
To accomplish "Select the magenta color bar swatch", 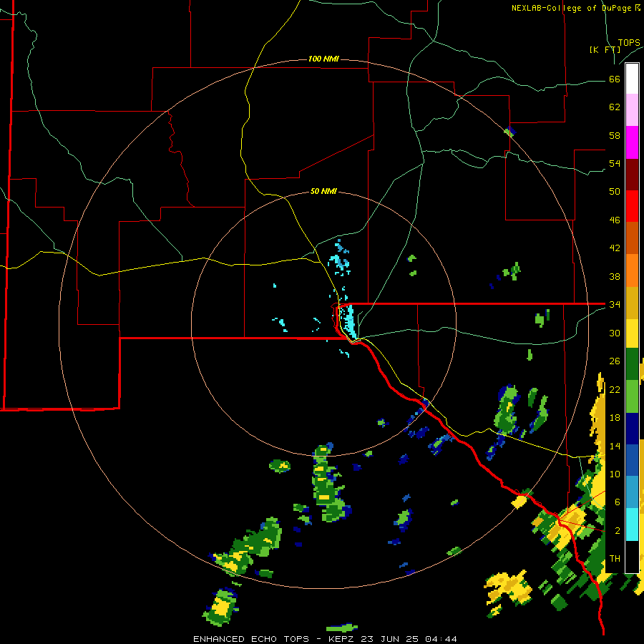I will [x=632, y=142].
